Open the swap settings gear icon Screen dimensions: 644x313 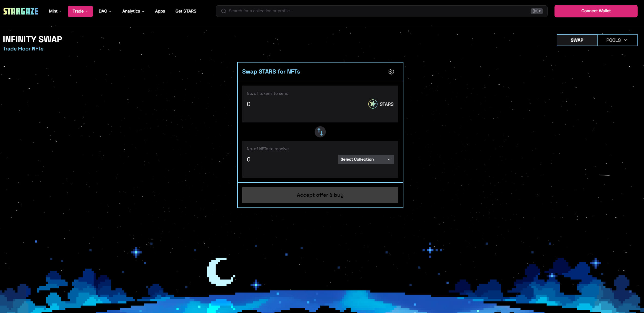pos(391,71)
